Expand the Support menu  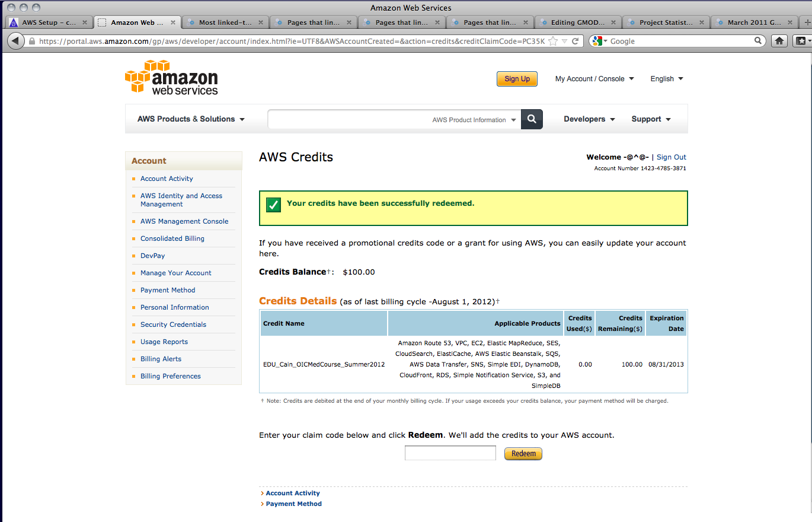coord(651,119)
